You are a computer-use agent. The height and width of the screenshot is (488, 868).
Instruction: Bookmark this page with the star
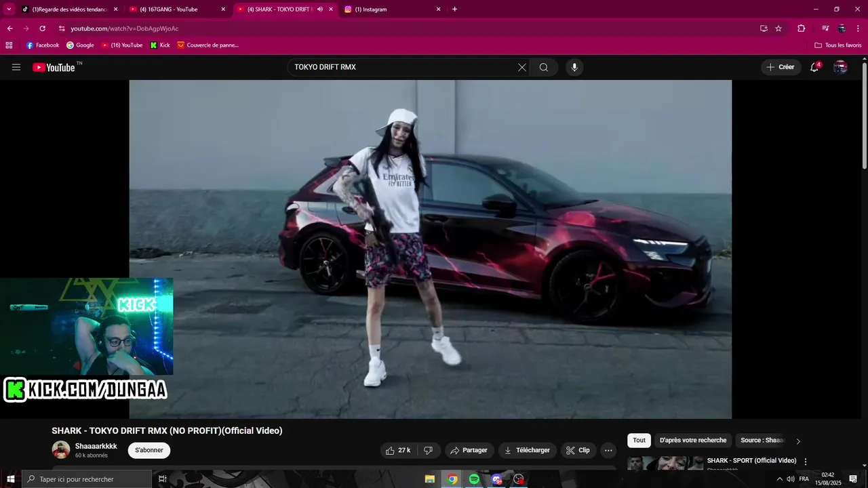coord(778,28)
